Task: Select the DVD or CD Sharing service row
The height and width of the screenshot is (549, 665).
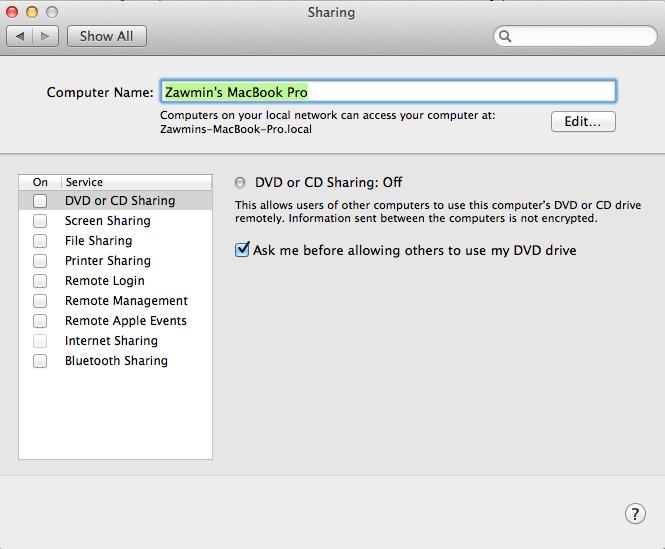Action: (115, 201)
